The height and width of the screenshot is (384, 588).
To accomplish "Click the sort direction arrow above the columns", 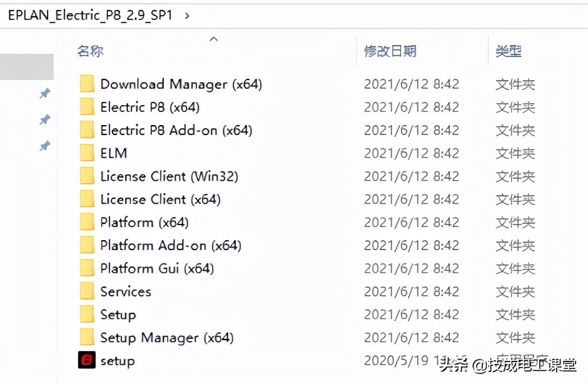I will pyautogui.click(x=213, y=39).
